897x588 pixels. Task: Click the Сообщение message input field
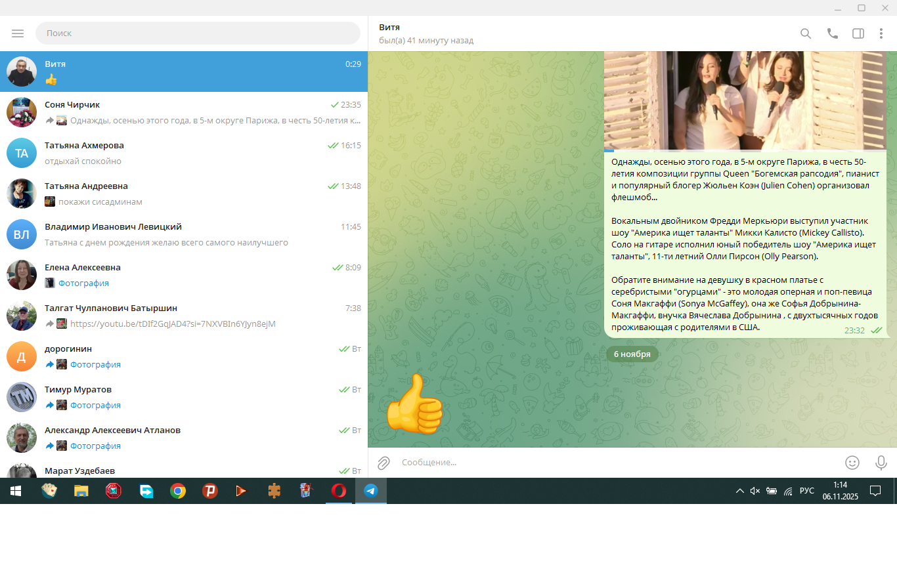617,463
